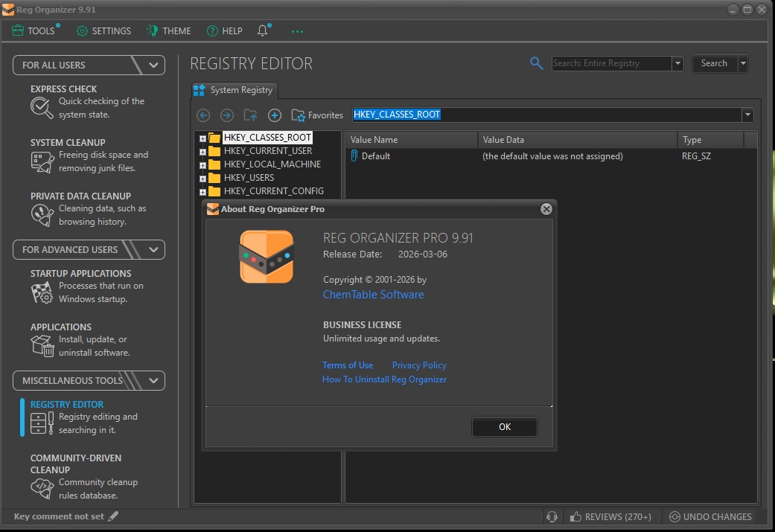
Task: Click the add new key plus icon
Action: click(x=275, y=115)
